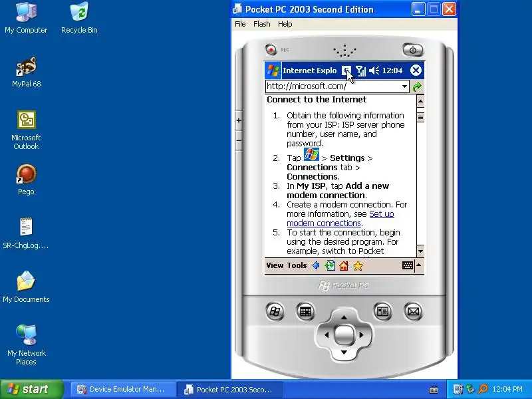Select the My Network Places icon
532x399 pixels.
tap(26, 345)
